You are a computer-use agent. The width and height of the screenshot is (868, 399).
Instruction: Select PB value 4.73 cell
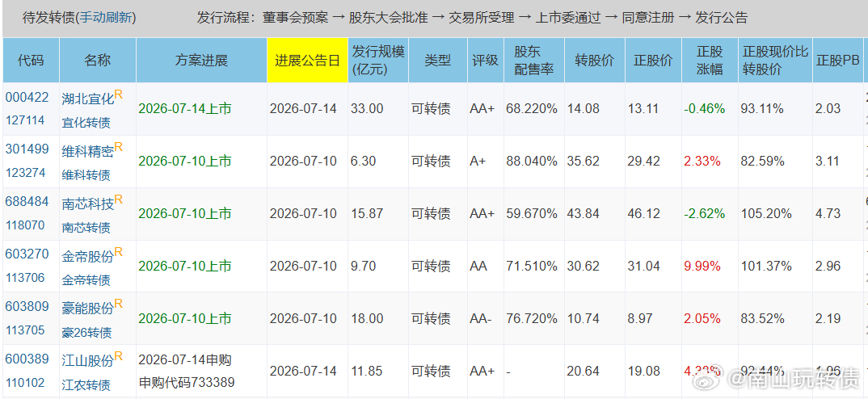click(x=828, y=214)
